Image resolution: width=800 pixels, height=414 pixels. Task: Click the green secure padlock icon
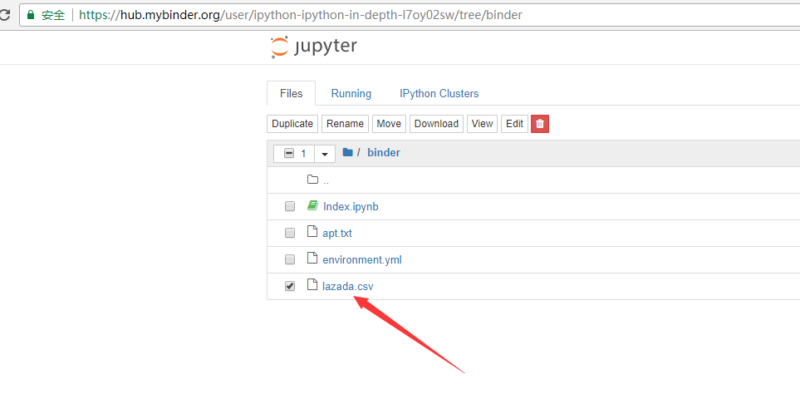pos(31,15)
